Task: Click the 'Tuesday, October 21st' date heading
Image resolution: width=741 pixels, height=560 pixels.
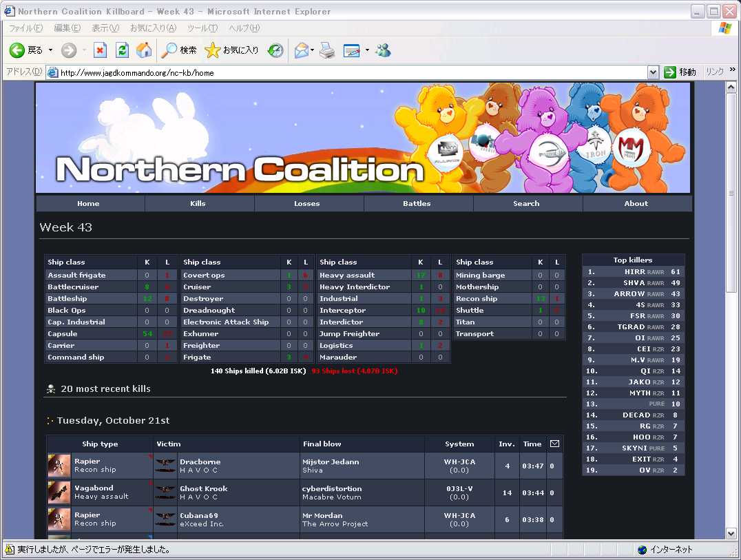Action: 114,421
